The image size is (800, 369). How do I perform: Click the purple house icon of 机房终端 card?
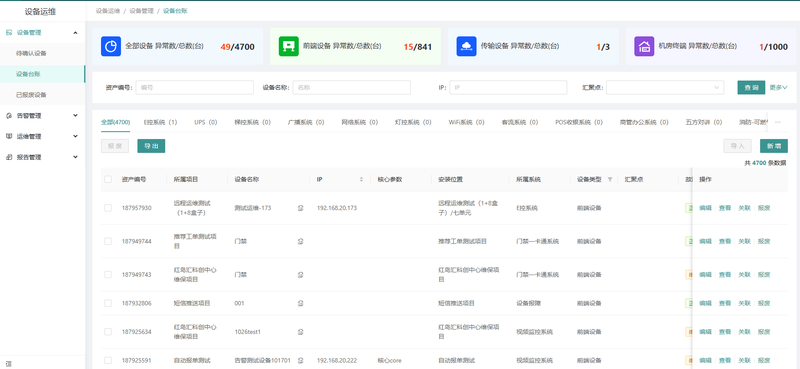644,46
